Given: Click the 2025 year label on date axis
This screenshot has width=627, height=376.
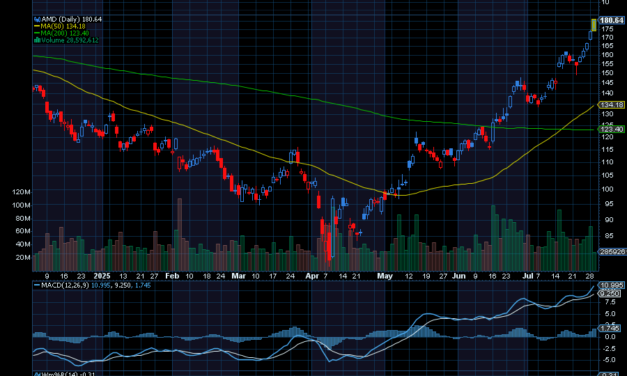Looking at the screenshot, I should coord(102,276).
